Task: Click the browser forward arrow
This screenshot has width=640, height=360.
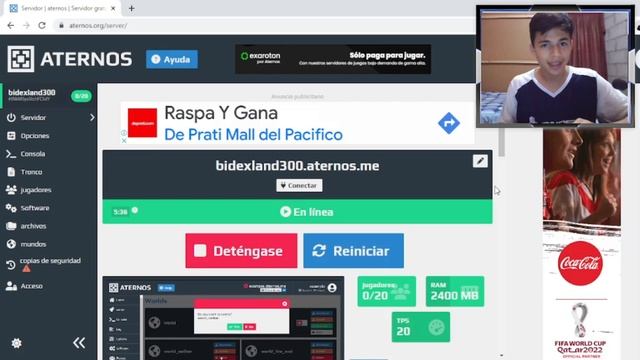Action: coord(26,25)
